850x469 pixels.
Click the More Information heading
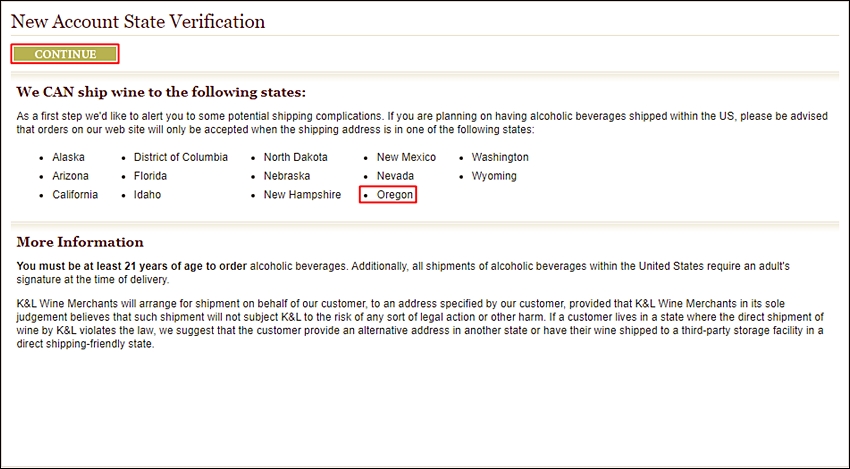[80, 242]
